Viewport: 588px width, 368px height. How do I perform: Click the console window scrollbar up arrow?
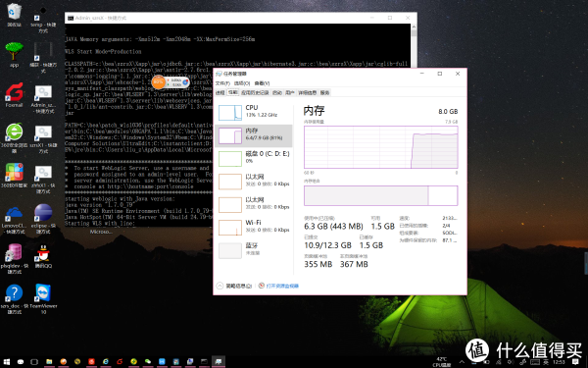[414, 27]
